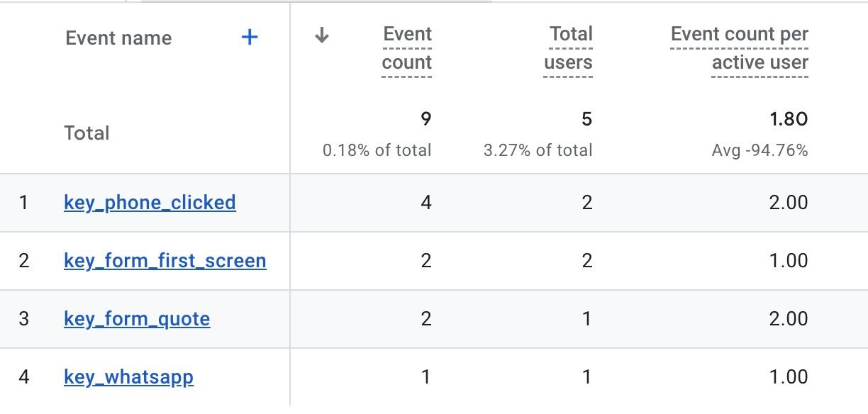The height and width of the screenshot is (414, 868).
Task: Click the 1.80 total per active user
Action: 789,119
